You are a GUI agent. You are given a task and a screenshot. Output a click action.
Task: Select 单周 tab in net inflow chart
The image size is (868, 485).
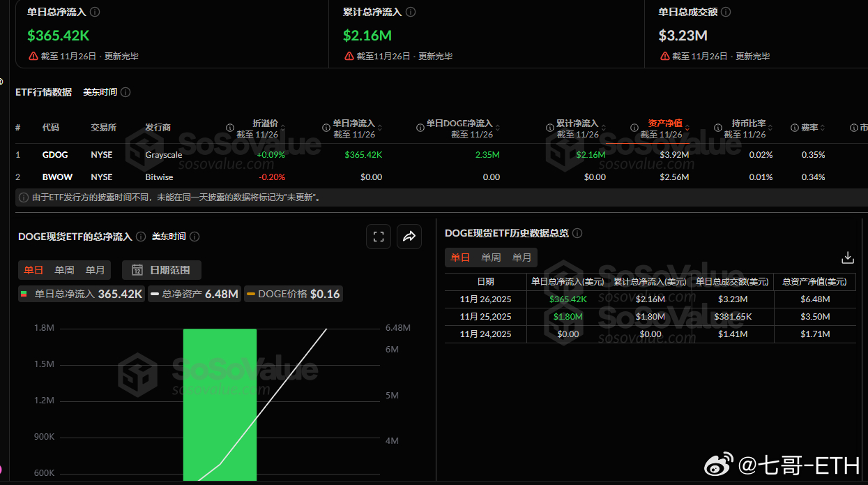[x=64, y=270]
